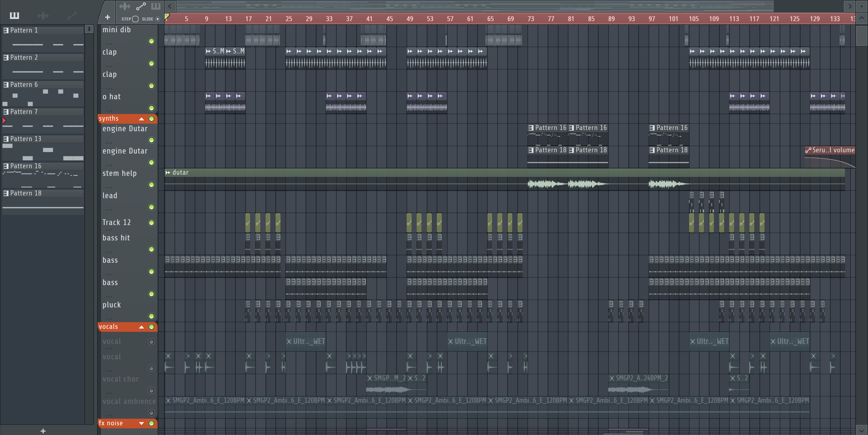Image resolution: width=868 pixels, height=435 pixels.
Task: Click the playlist overview minimap bar
Action: [x=475, y=6]
